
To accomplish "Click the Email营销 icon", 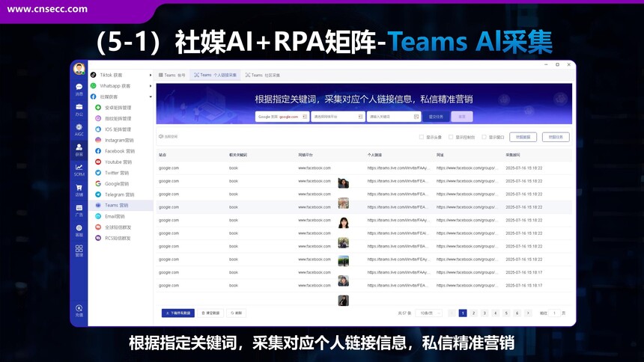I will [98, 216].
